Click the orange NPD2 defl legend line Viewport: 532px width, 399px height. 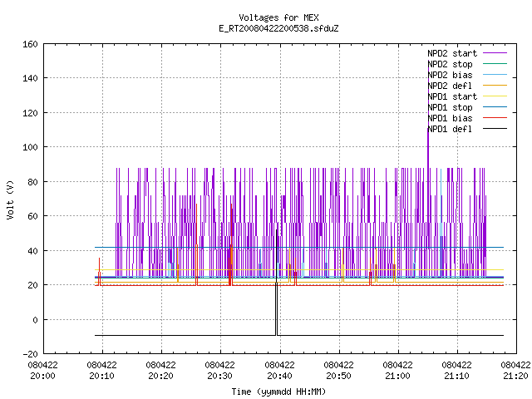495,86
